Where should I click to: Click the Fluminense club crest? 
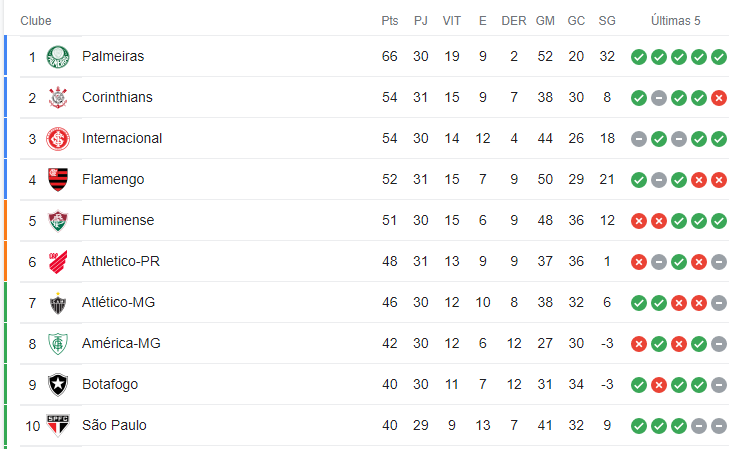tap(58, 221)
